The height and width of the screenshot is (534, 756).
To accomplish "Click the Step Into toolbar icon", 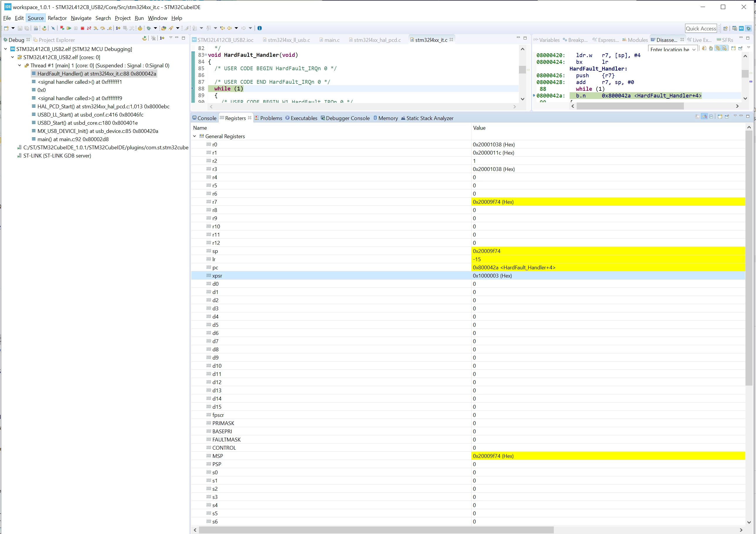I will pyautogui.click(x=96, y=28).
